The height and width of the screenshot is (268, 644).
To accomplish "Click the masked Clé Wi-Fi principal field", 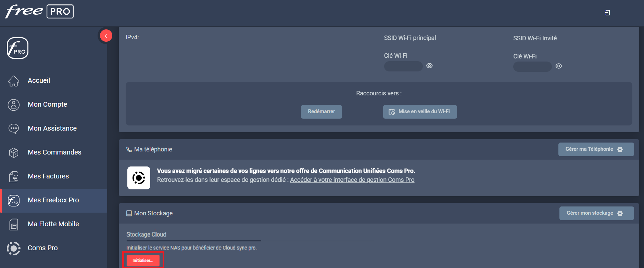I will click(x=403, y=66).
